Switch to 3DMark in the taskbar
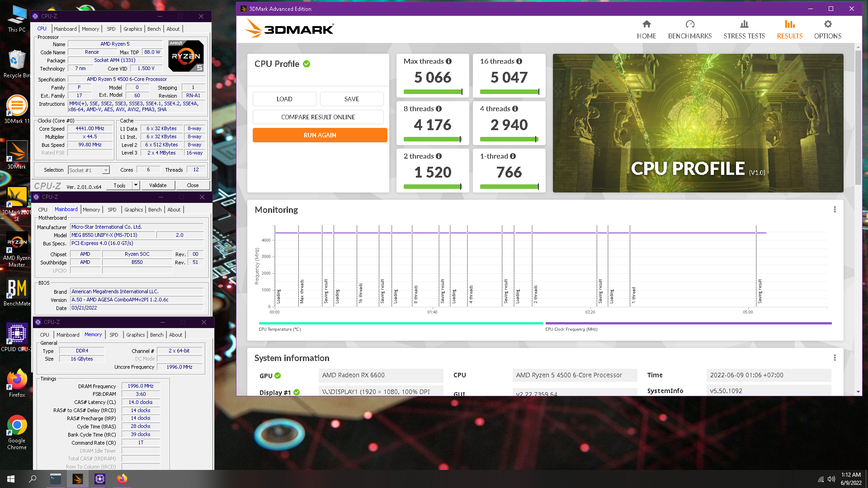Screen dimensions: 868x488 coord(78,479)
